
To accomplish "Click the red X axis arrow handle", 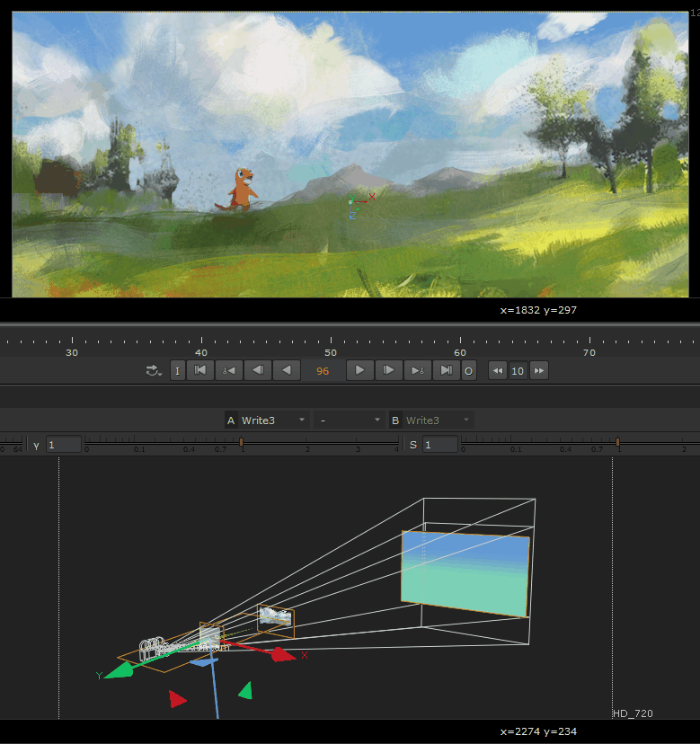I will tap(283, 655).
